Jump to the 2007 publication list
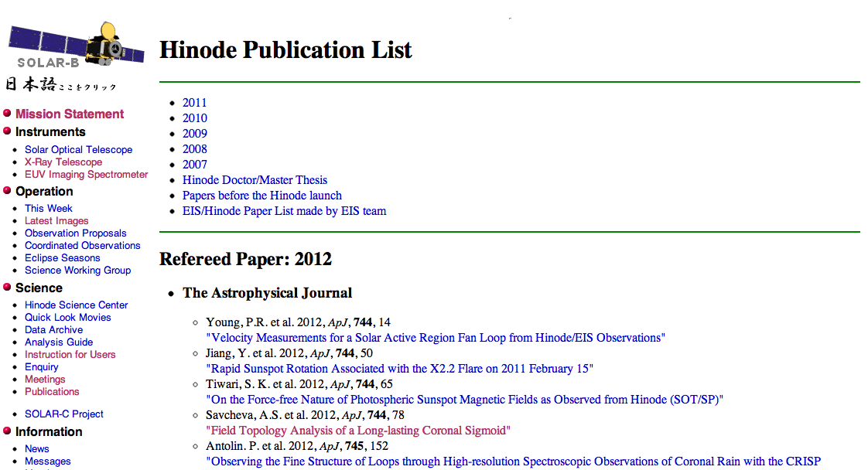The width and height of the screenshot is (868, 470). (195, 165)
